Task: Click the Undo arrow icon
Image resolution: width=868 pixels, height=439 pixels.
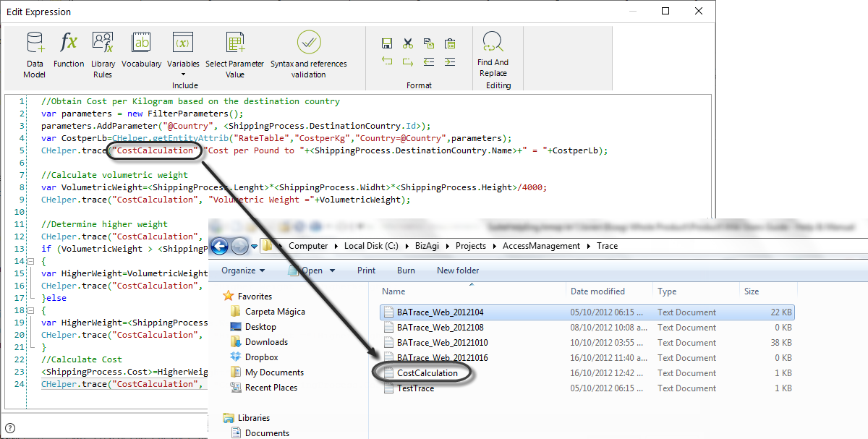Action: 387,62
